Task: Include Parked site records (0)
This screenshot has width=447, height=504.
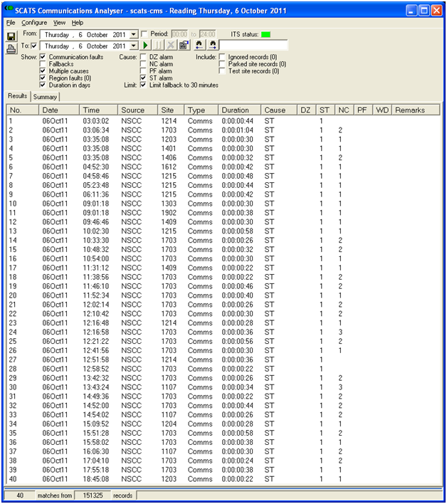Action: 222,64
